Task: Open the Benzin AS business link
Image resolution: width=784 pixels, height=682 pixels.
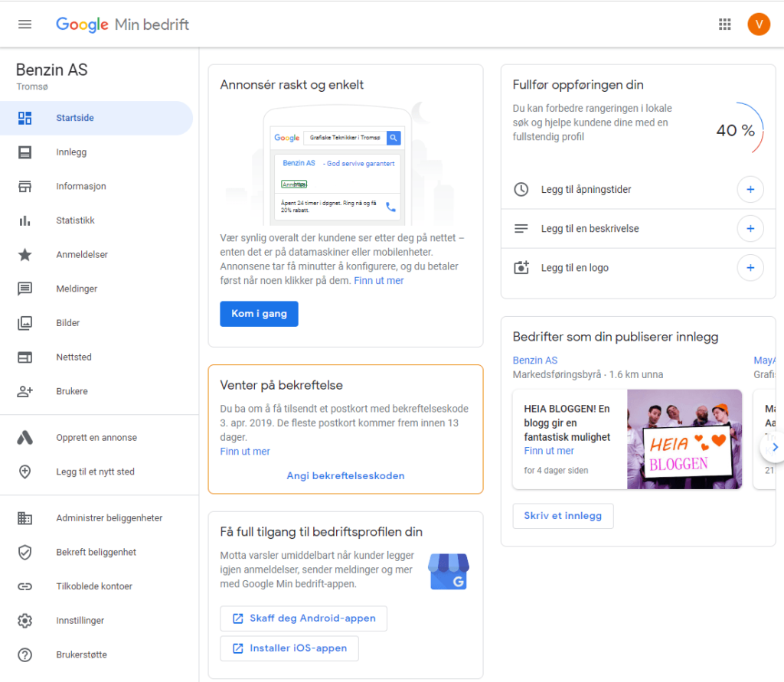Action: coord(535,360)
